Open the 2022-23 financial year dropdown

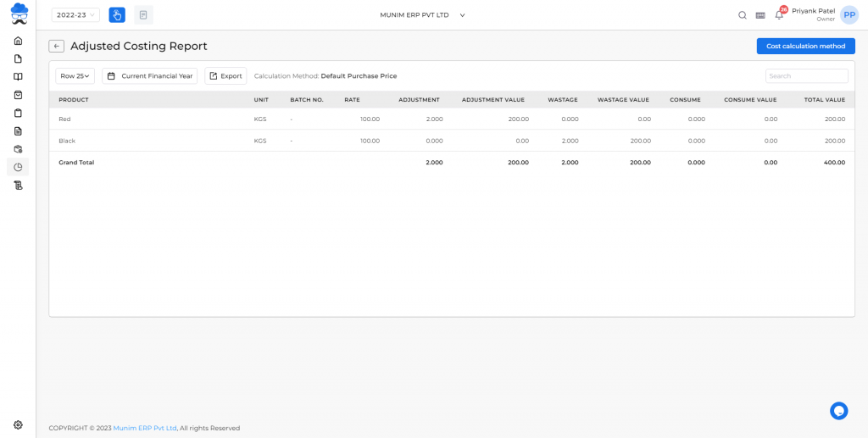[75, 15]
